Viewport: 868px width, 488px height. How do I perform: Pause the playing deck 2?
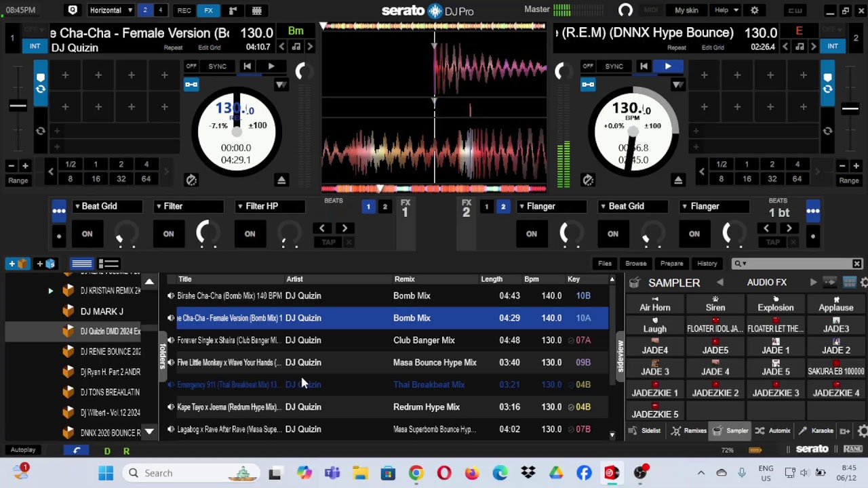tap(668, 66)
